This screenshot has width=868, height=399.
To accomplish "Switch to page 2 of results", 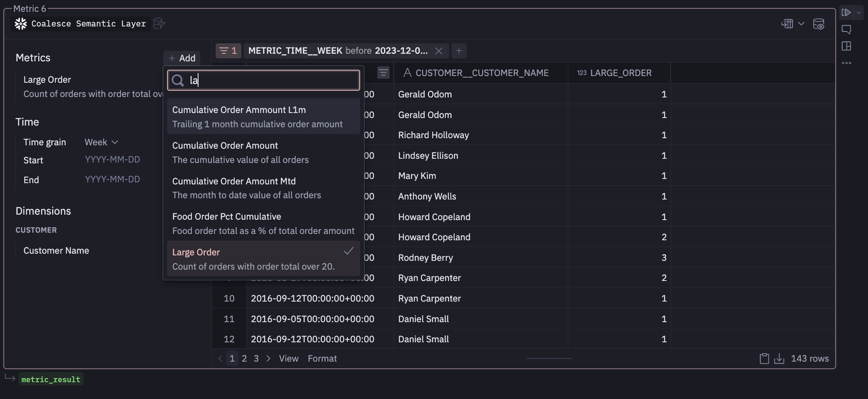I will (x=244, y=358).
